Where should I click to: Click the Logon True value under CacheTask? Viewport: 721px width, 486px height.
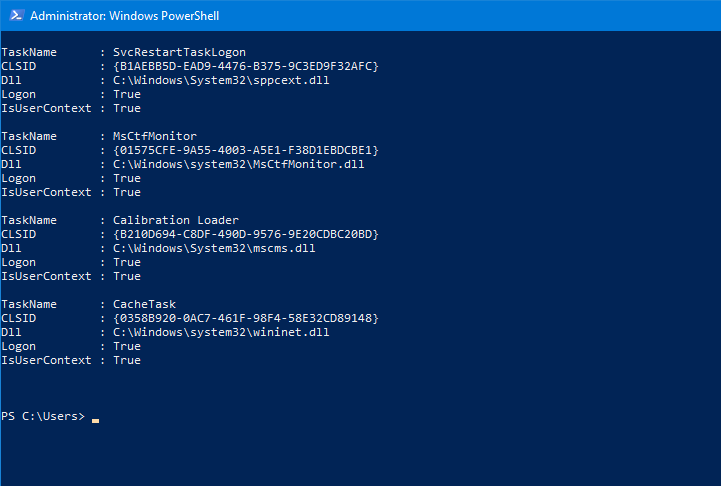click(127, 346)
